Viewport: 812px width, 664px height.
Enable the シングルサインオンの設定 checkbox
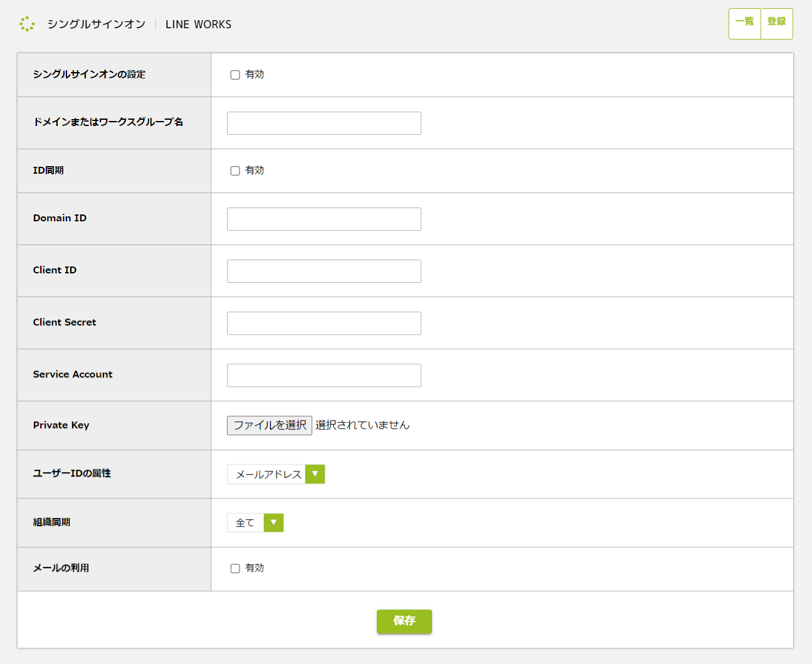point(235,75)
